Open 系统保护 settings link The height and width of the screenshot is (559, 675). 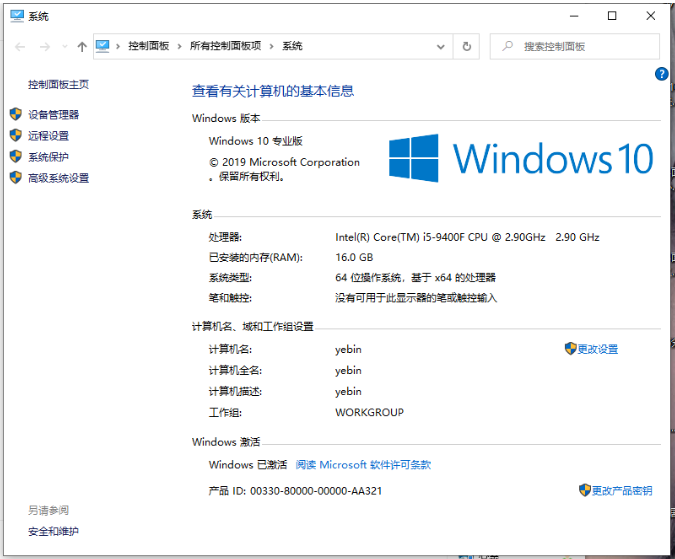pyautogui.click(x=48, y=157)
